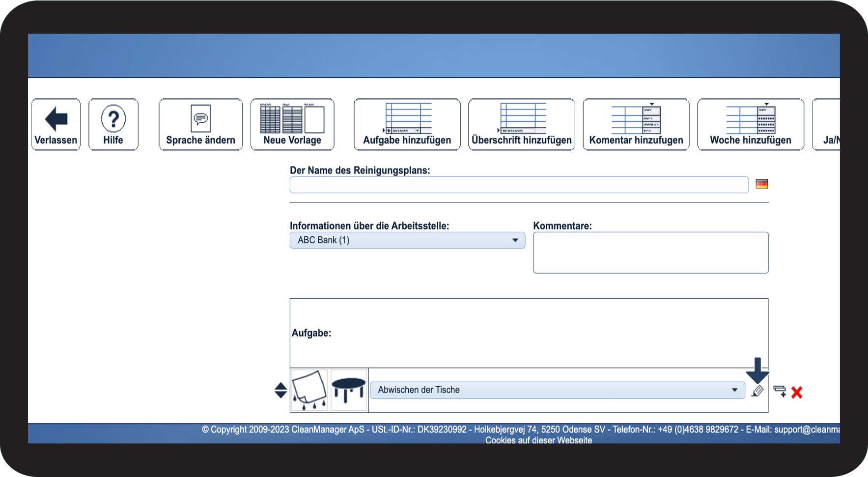Click the add row icon beside task

(x=780, y=392)
